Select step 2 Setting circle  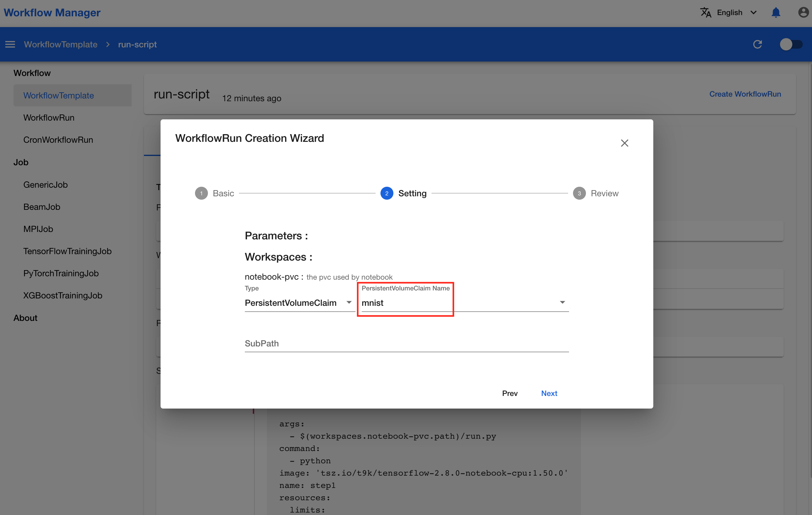click(387, 193)
